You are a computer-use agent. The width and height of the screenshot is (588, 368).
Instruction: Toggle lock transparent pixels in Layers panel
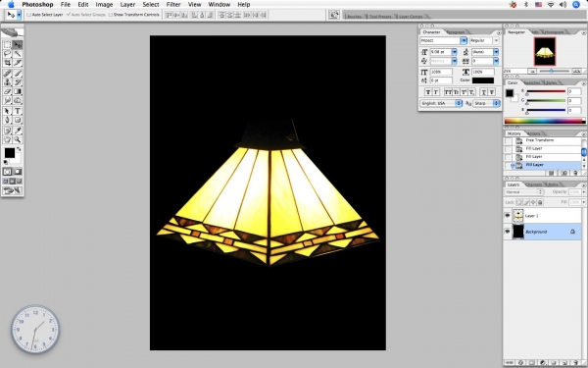tap(519, 202)
